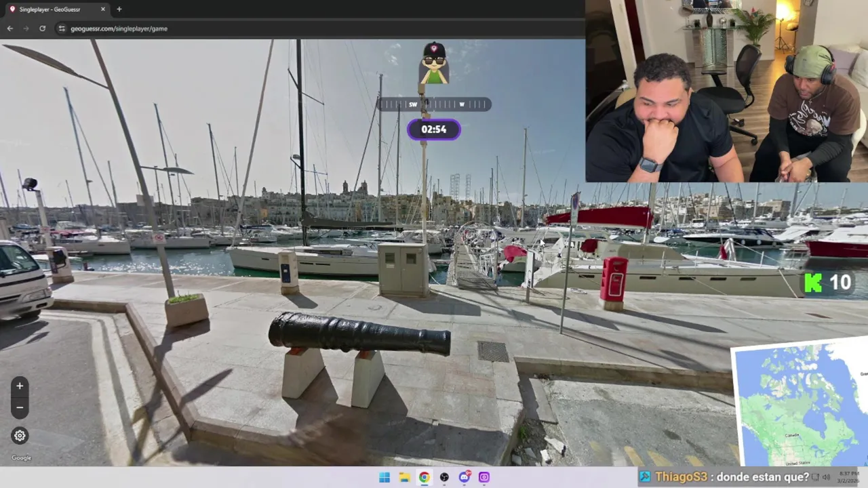Image resolution: width=868 pixels, height=488 pixels.
Task: Open Chrome from the taskbar
Action: tap(424, 477)
